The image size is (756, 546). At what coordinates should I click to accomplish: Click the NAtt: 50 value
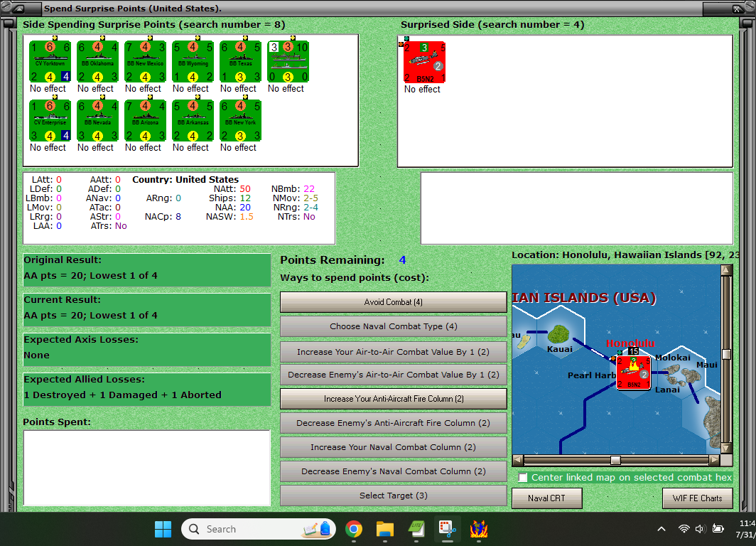click(245, 189)
